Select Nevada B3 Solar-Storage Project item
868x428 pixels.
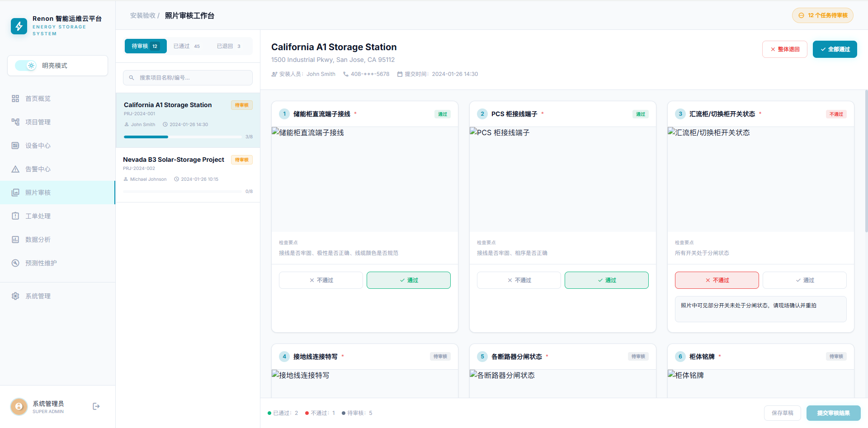click(174, 160)
